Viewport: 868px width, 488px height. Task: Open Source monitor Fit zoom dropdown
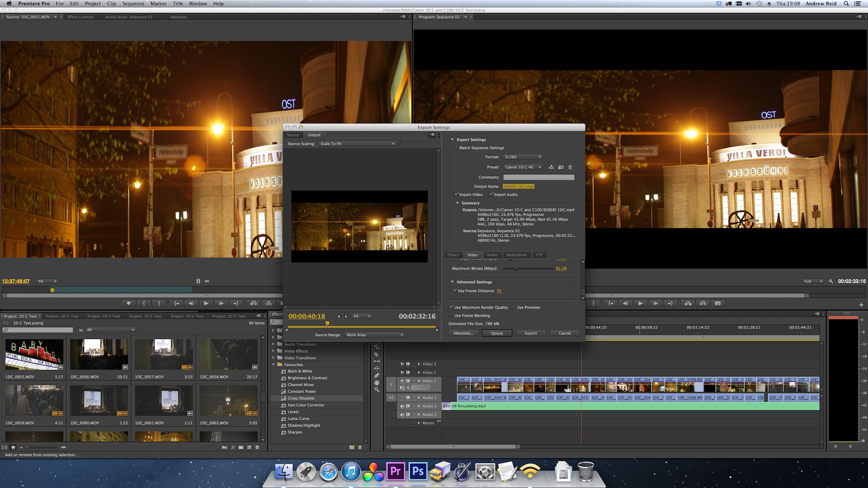47,281
